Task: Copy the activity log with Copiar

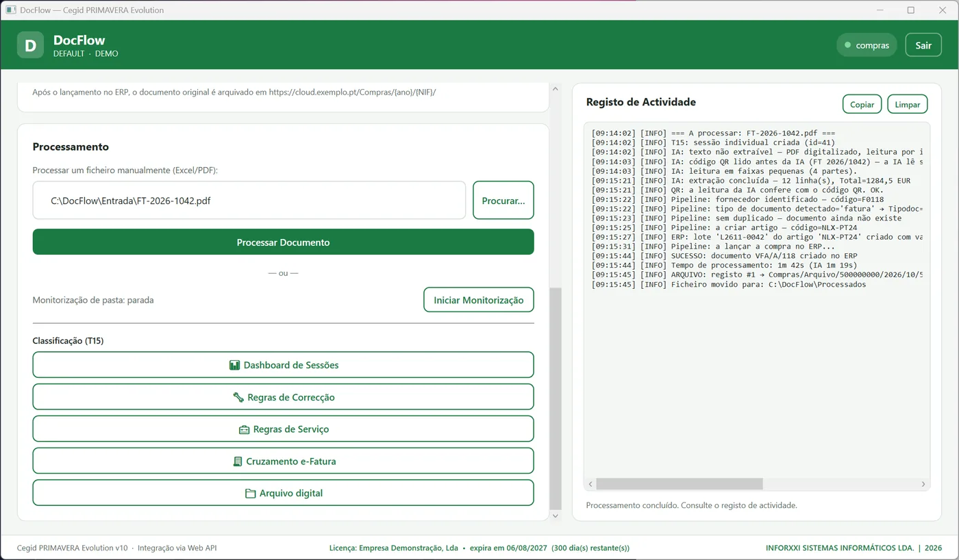Action: tap(862, 104)
